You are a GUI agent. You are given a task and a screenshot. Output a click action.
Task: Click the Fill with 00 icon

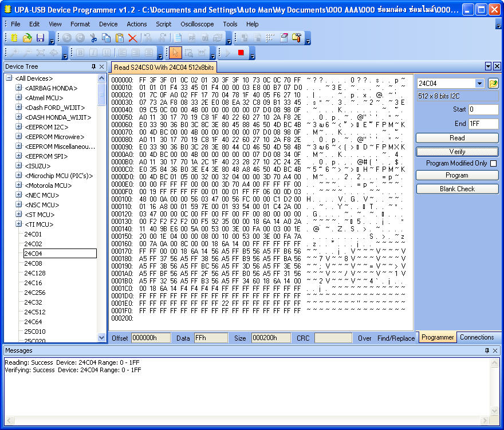pos(205,38)
